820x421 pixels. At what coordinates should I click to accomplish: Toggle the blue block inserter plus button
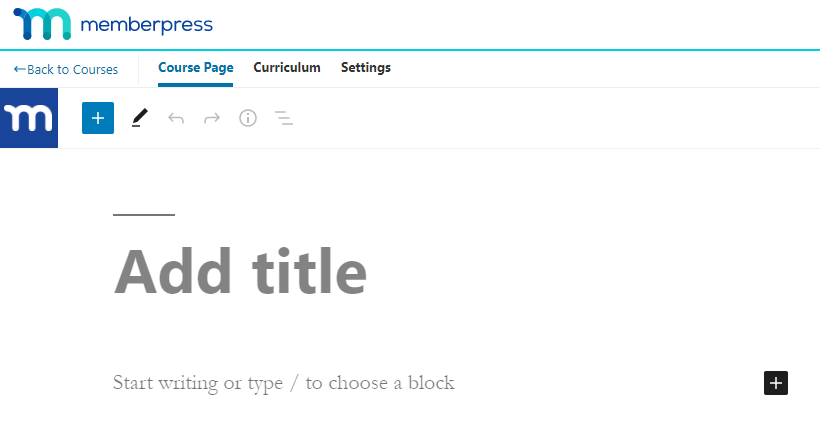coord(98,118)
